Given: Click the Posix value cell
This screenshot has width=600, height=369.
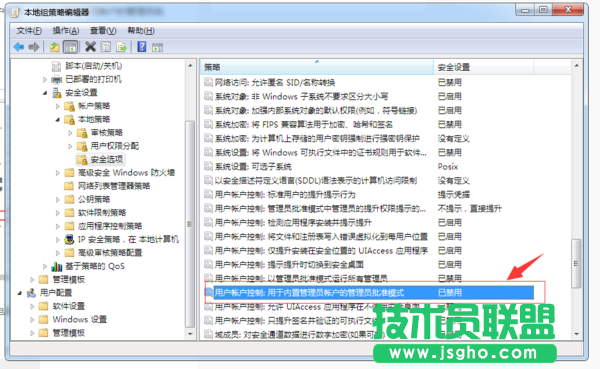Looking at the screenshot, I should click(x=448, y=167).
